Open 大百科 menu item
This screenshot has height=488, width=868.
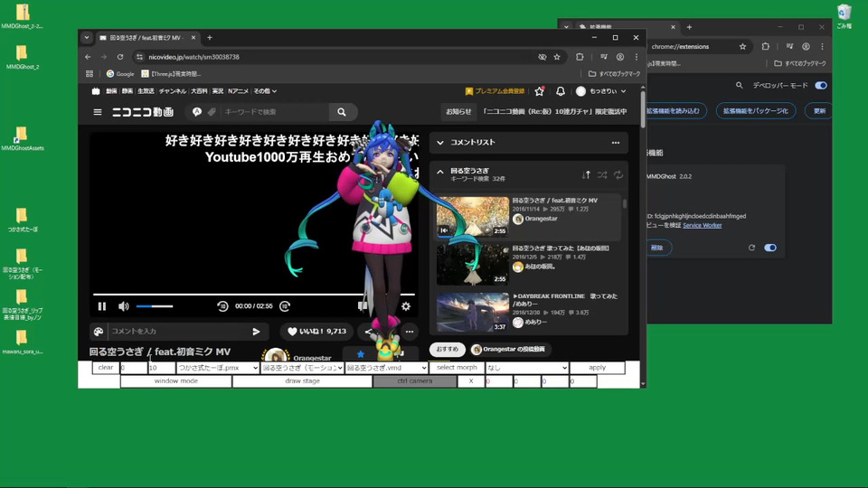(x=199, y=91)
